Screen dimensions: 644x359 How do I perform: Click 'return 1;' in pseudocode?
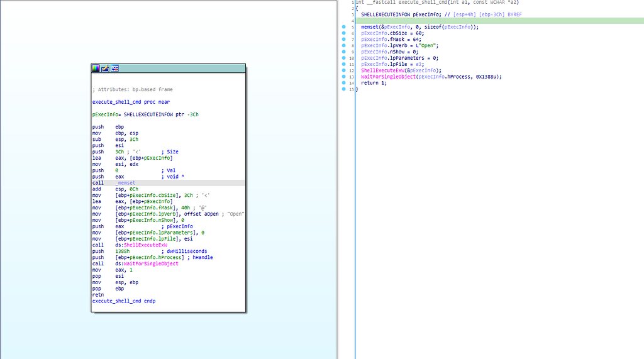374,82
